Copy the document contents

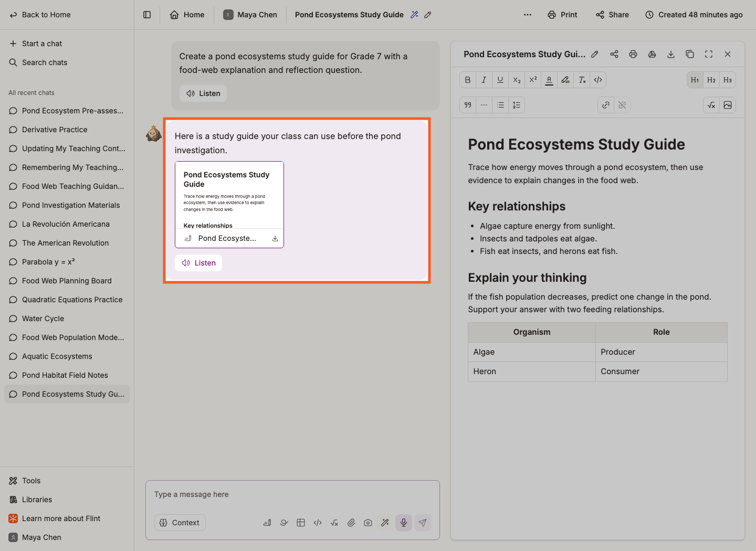(690, 54)
